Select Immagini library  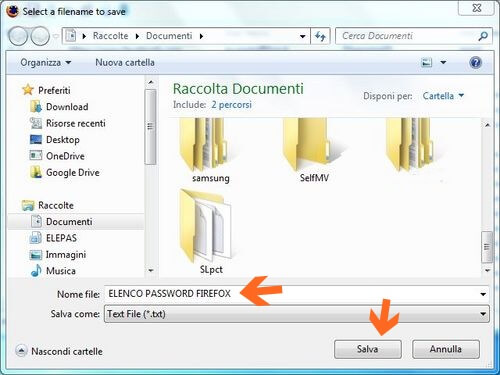click(x=66, y=255)
